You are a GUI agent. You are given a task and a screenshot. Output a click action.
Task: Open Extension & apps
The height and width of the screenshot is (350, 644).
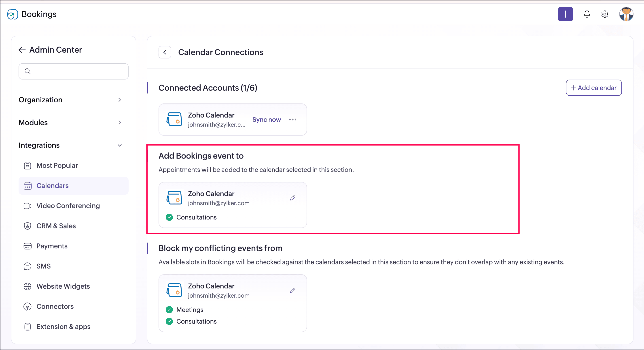pyautogui.click(x=74, y=327)
